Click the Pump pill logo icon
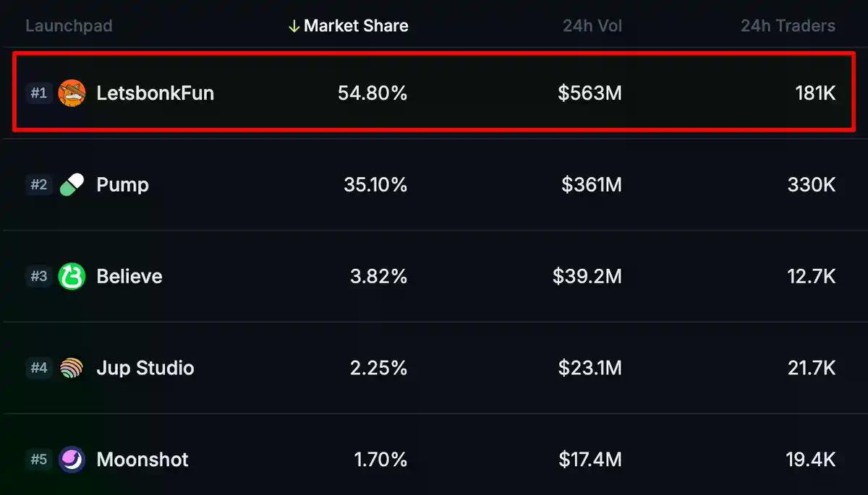The image size is (868, 495). tap(72, 185)
